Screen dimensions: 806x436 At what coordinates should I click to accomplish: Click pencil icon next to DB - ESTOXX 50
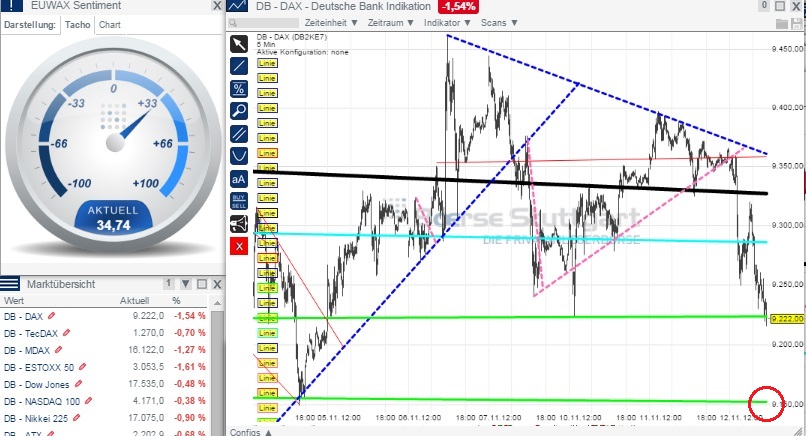(x=82, y=367)
